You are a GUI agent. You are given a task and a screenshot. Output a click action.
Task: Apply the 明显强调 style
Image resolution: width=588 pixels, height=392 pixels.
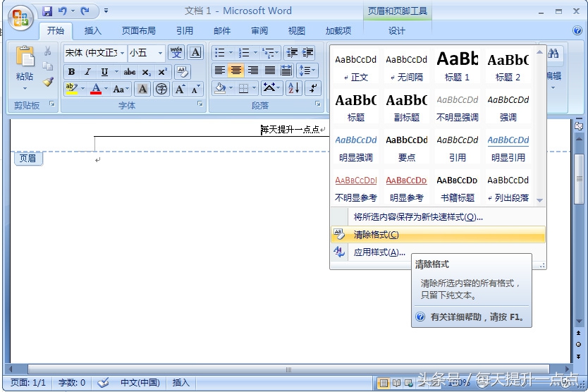(355, 147)
